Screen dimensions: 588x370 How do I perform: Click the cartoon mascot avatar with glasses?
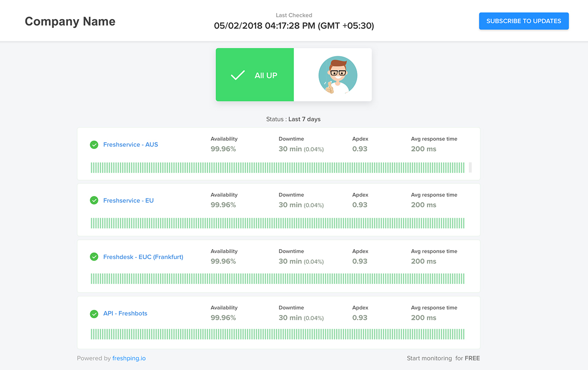pos(338,75)
